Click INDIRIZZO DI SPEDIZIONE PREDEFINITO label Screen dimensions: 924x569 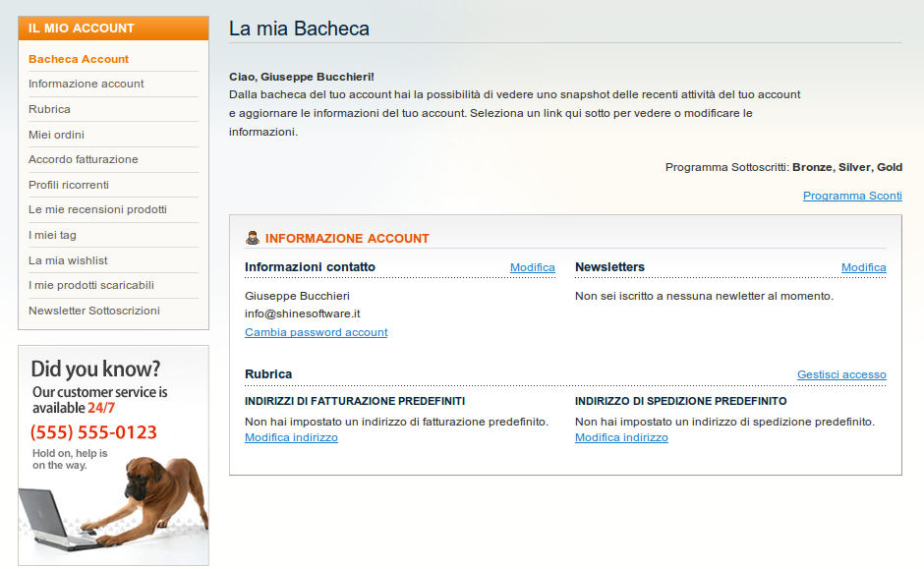[x=680, y=401]
